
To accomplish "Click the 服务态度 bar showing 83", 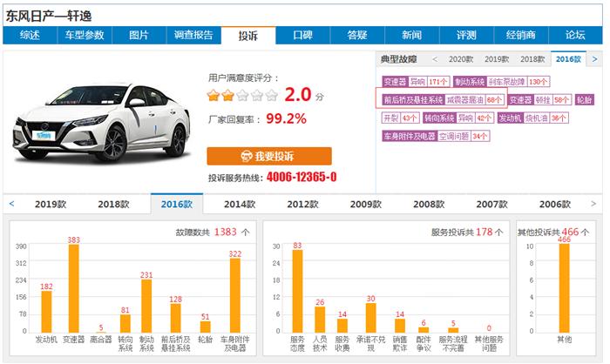I will point(297,291).
